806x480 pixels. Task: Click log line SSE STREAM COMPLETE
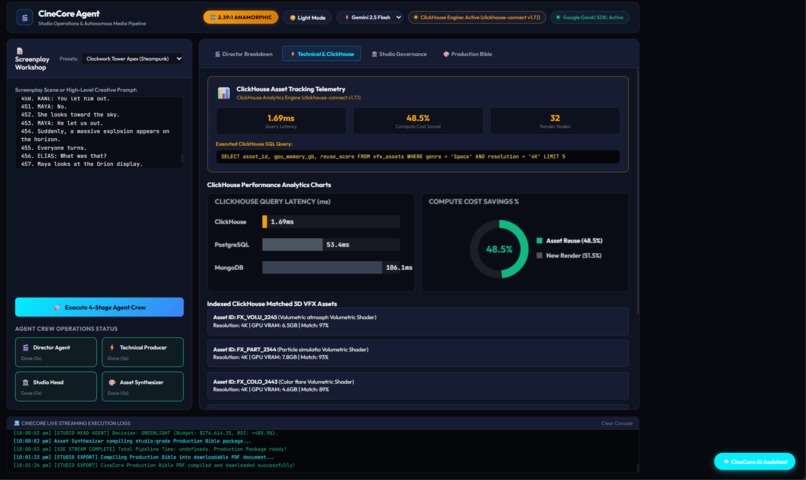[x=150, y=449]
